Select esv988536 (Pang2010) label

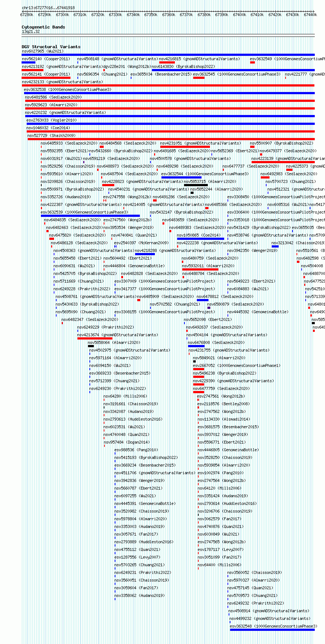click(x=137, y=450)
